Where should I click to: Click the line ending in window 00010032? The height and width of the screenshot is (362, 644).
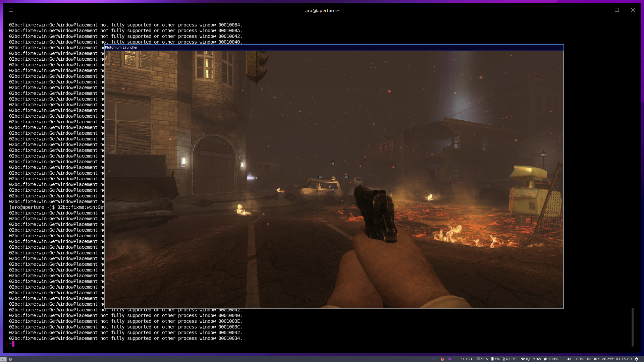tap(125, 333)
